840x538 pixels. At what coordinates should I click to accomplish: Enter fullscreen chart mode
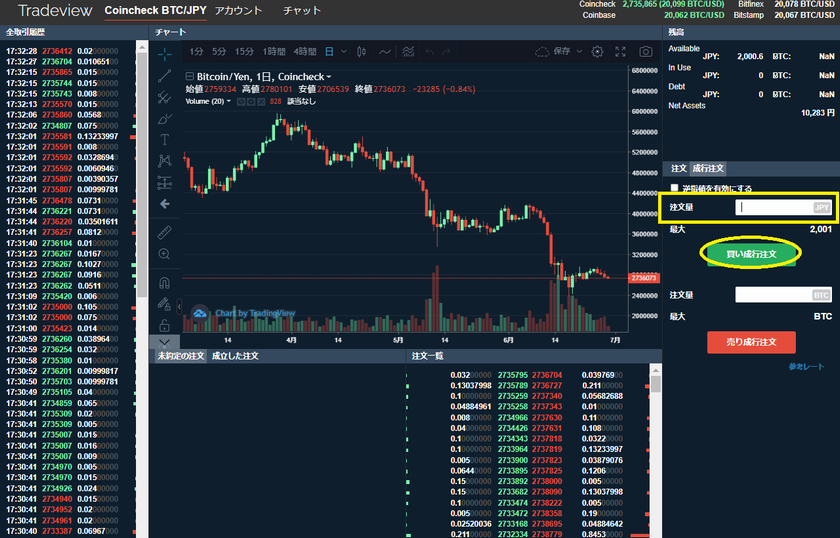coord(618,51)
